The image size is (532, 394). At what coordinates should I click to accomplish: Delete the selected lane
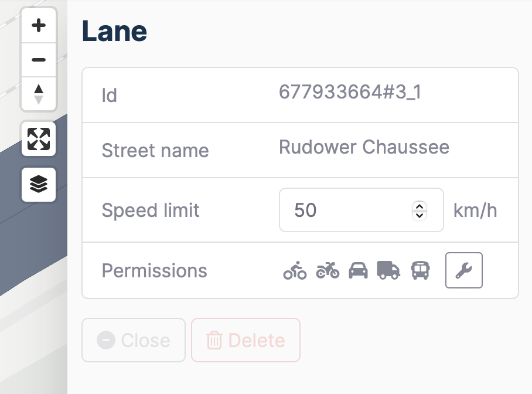click(245, 340)
